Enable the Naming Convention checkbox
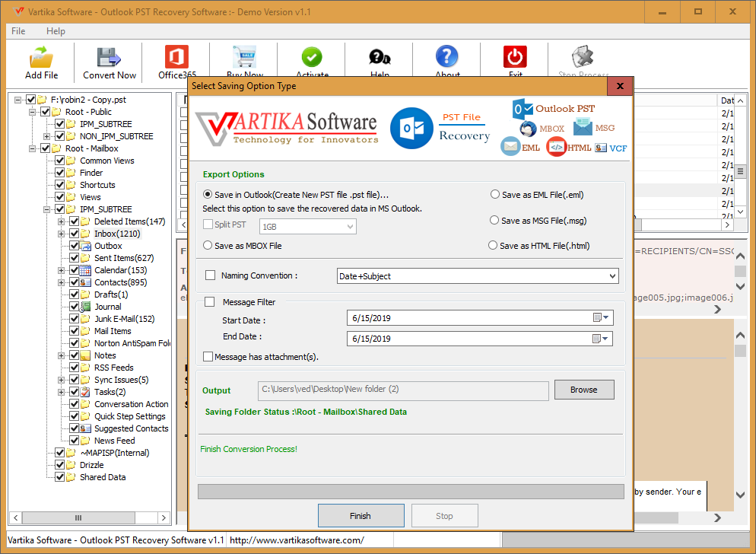The image size is (756, 554). [x=210, y=275]
